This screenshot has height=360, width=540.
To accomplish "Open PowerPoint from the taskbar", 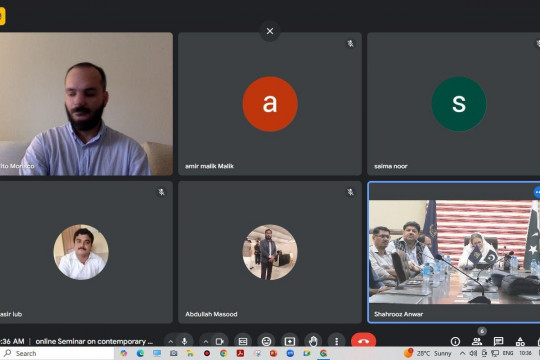I will click(273, 353).
